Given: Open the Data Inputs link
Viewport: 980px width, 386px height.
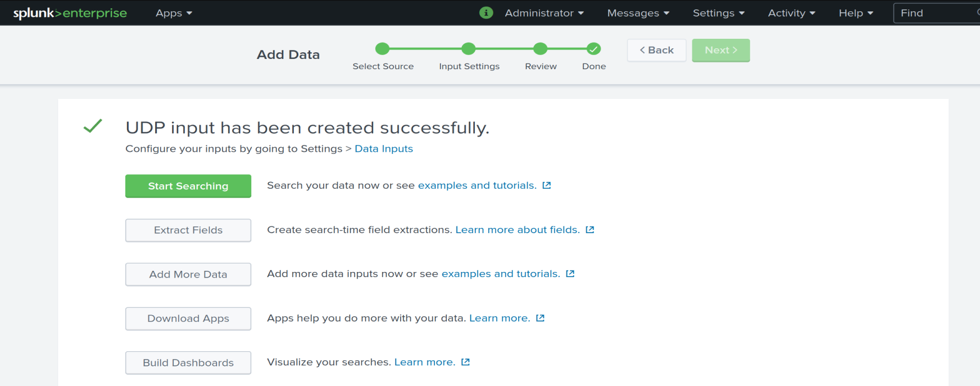Looking at the screenshot, I should [384, 149].
